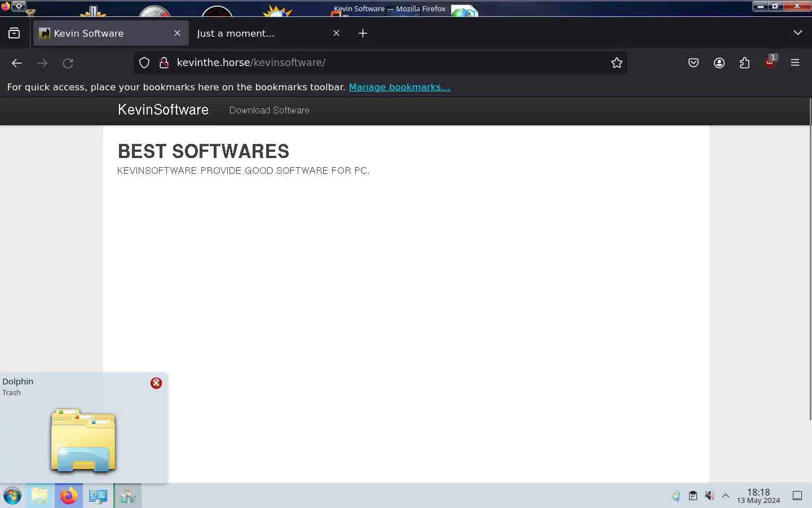The image size is (812, 508).
Task: Open the night color tray icon
Action: (676, 496)
